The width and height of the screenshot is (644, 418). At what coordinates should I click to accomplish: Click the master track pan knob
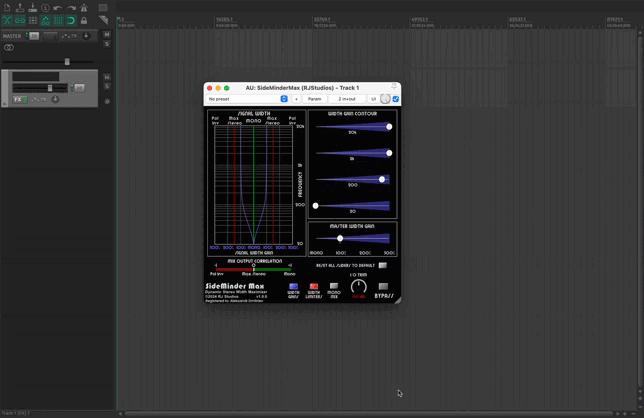(86, 36)
